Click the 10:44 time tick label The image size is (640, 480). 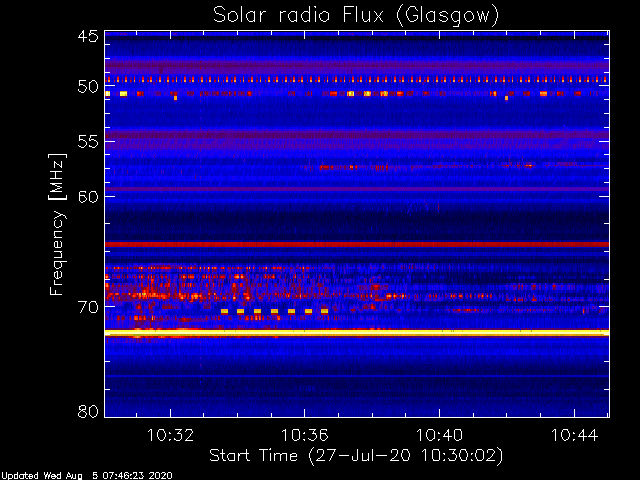coord(575,436)
